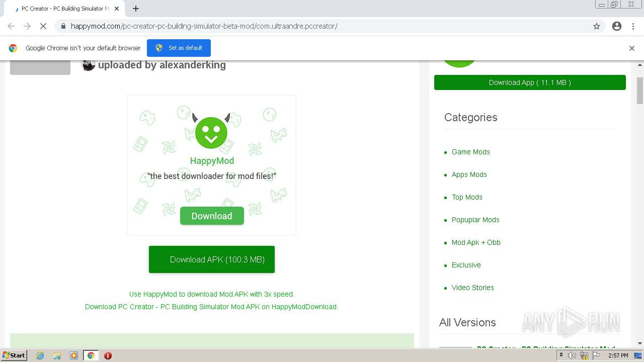Click the vertical scrollbar thumb
This screenshot has width=644, height=362.
click(640, 90)
